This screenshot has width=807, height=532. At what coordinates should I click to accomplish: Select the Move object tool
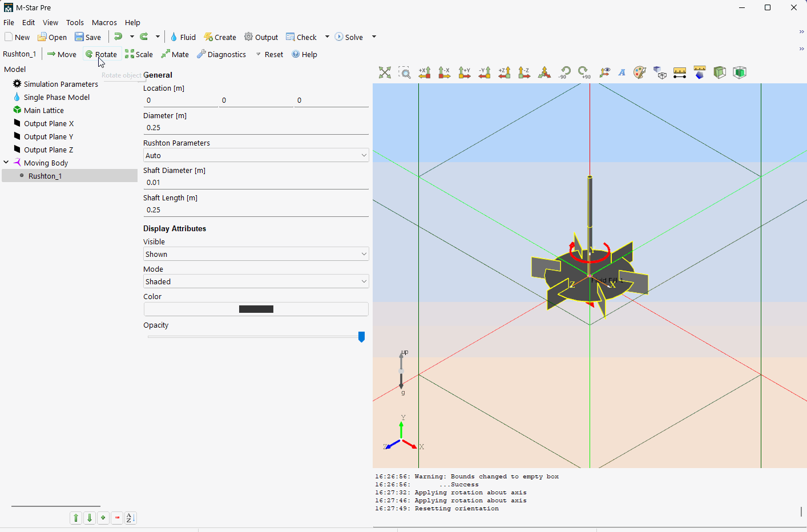(62, 54)
